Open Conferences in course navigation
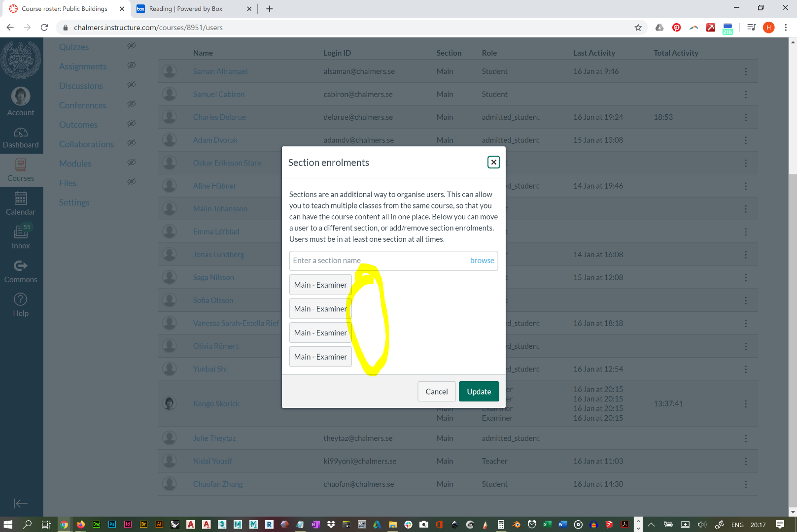This screenshot has height=532, width=797. pyautogui.click(x=83, y=105)
